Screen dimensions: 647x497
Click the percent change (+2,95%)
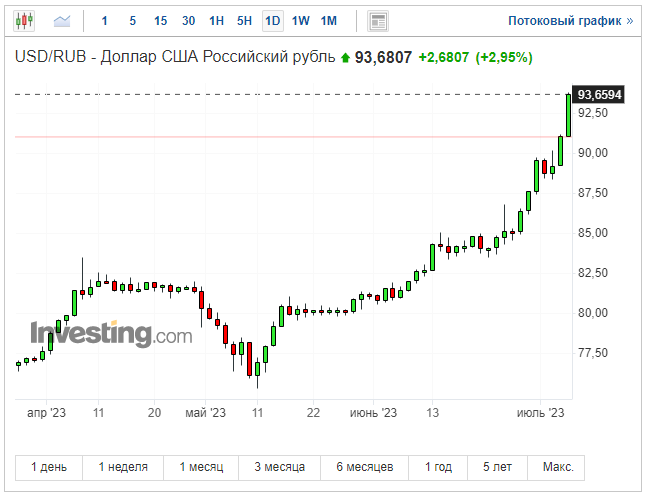[x=504, y=57]
